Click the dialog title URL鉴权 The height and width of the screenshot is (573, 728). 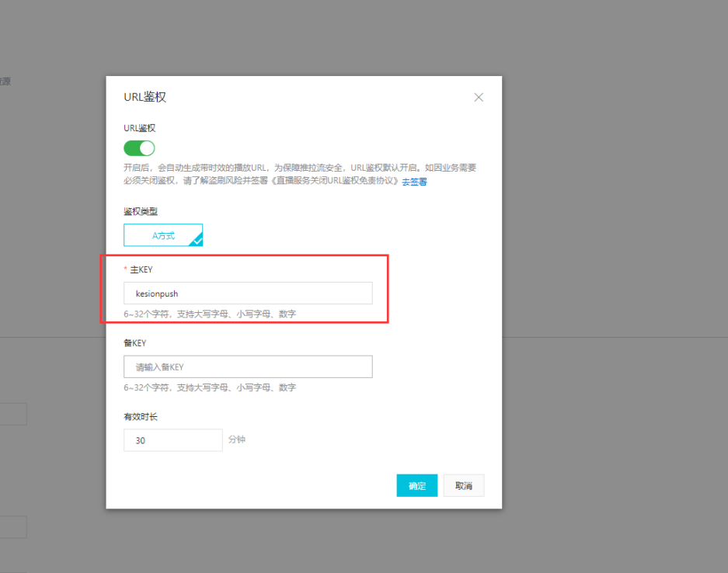coord(145,97)
